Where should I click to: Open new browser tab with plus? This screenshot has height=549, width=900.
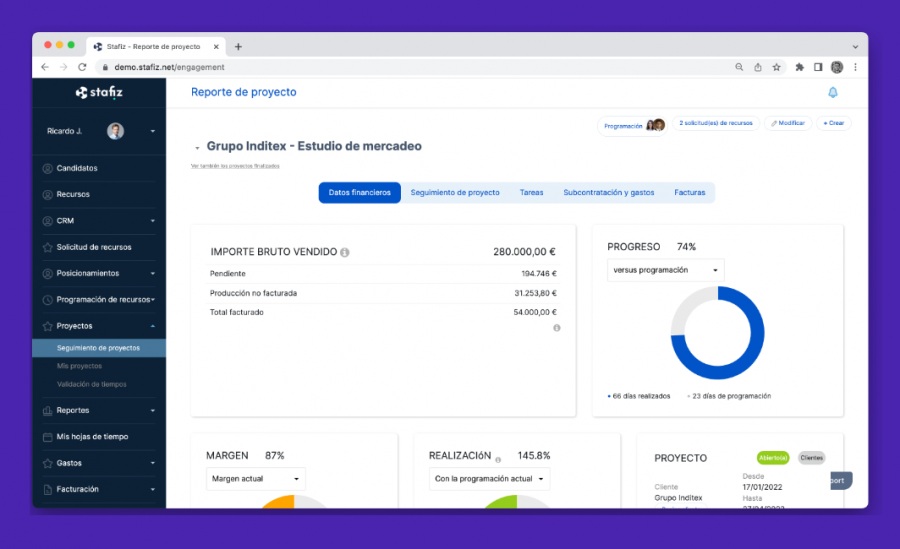[238, 47]
